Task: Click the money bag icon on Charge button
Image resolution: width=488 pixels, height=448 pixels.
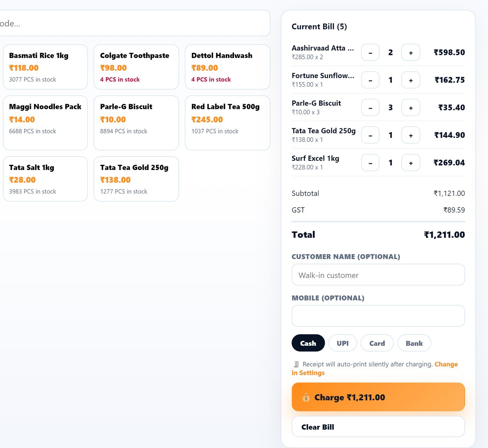Action: (306, 397)
